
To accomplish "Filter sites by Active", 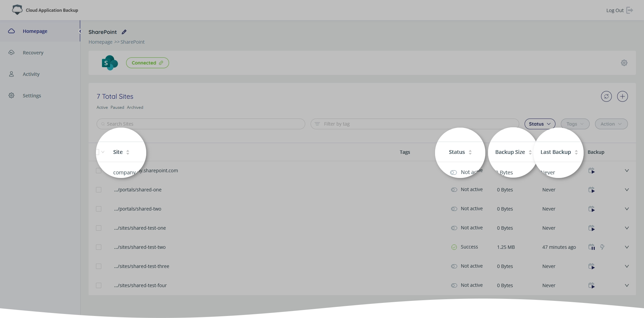I will 102,107.
